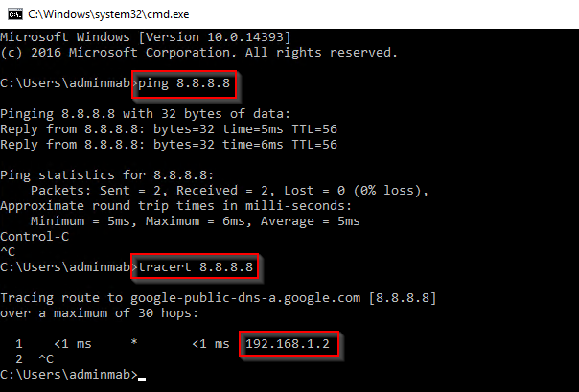Screen dimensions: 579x392
Task: Click the Tracing route to google-public-dns-a.google.com line
Action: click(219, 298)
